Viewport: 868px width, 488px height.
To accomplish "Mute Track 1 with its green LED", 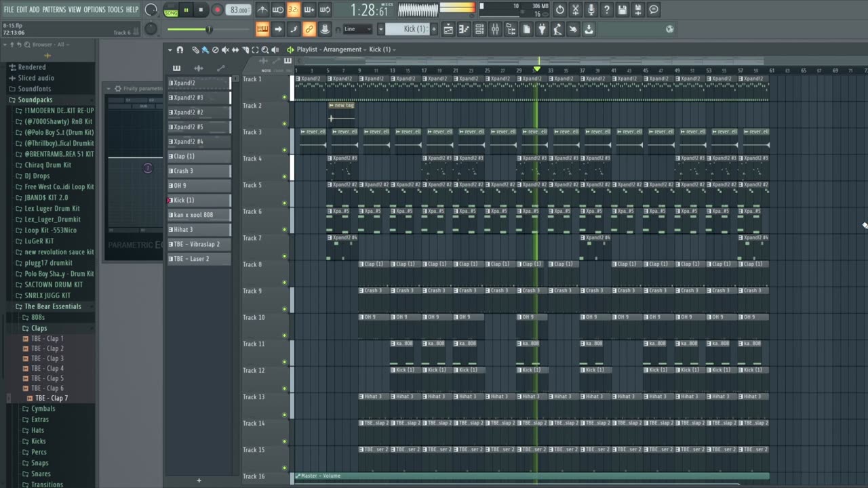I will tap(285, 97).
